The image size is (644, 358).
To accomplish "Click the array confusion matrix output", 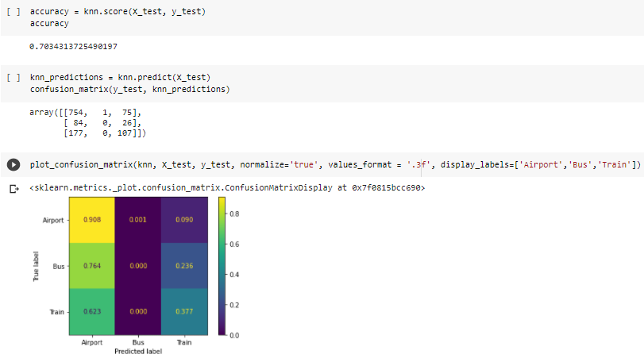I will tap(87, 123).
